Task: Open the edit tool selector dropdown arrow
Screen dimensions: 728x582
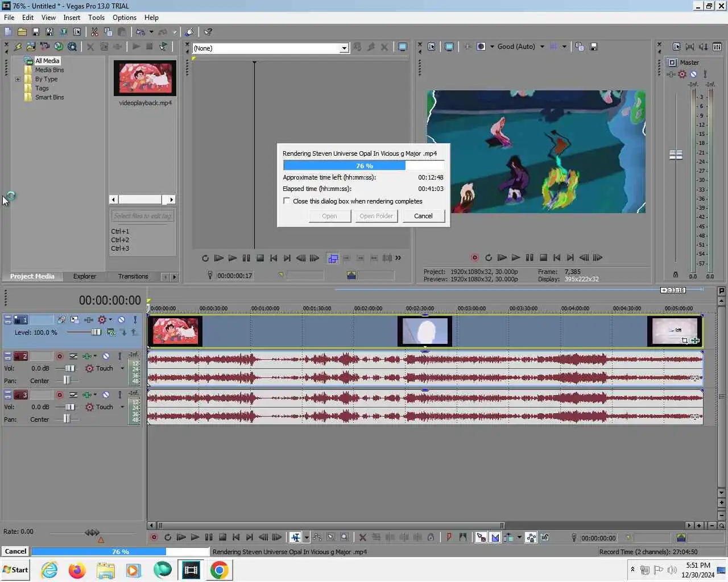Action: [307, 537]
